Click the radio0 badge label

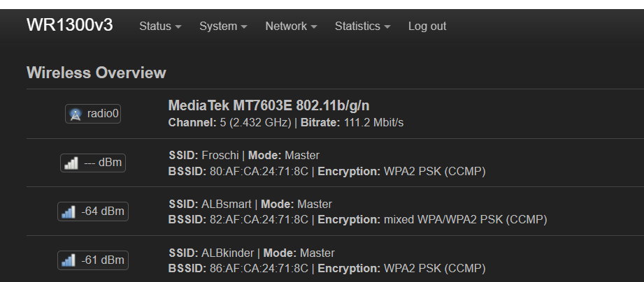(93, 114)
